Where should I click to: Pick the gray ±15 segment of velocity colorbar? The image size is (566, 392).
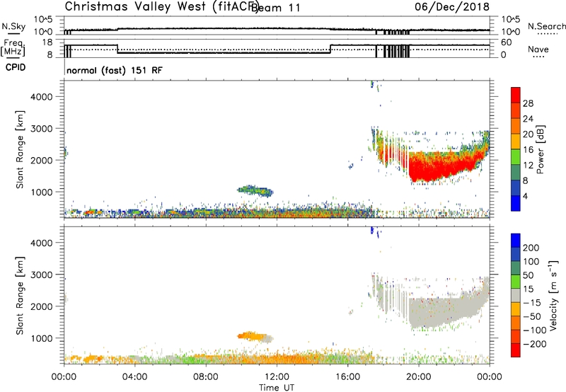click(516, 296)
